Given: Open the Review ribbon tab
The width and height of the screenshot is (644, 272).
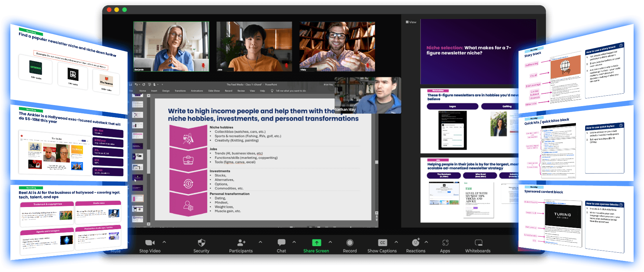Looking at the screenshot, I should click(241, 91).
